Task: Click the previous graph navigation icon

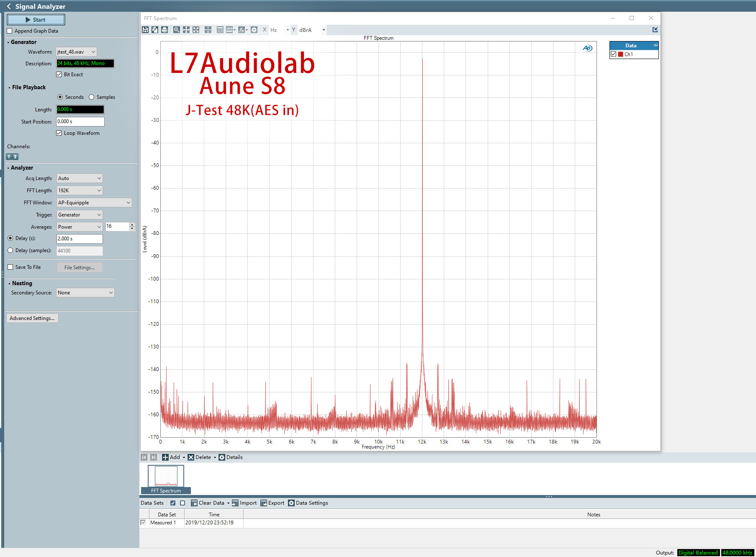Action: [x=144, y=457]
